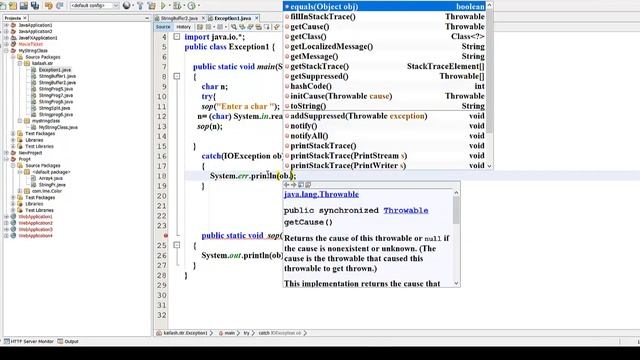The width and height of the screenshot is (640, 360).
Task: Open the Output window button
Action: (68, 341)
